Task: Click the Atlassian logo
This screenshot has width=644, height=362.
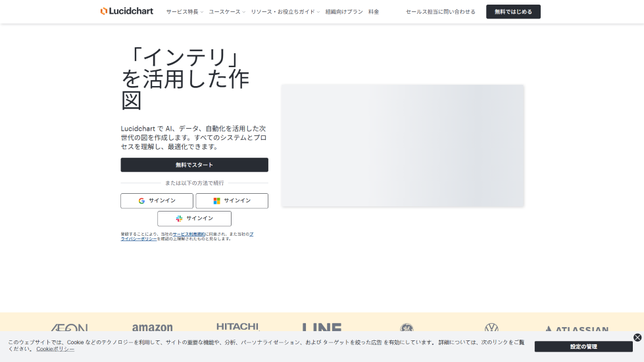Action: 577,328
